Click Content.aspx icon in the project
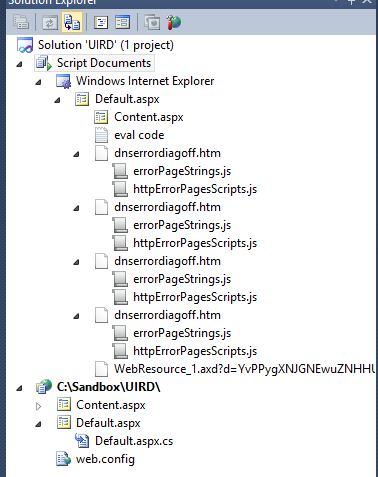Viewport: 378px width, 477px height. click(63, 405)
